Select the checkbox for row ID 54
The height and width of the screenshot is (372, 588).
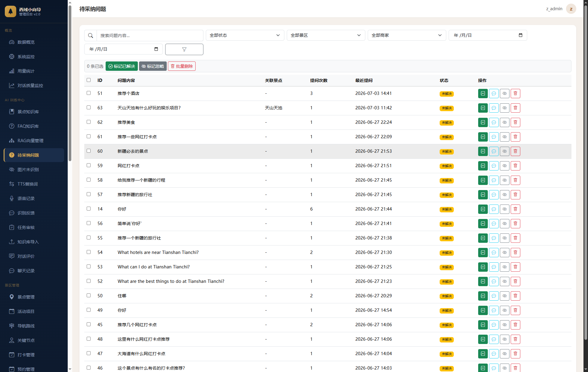88,252
